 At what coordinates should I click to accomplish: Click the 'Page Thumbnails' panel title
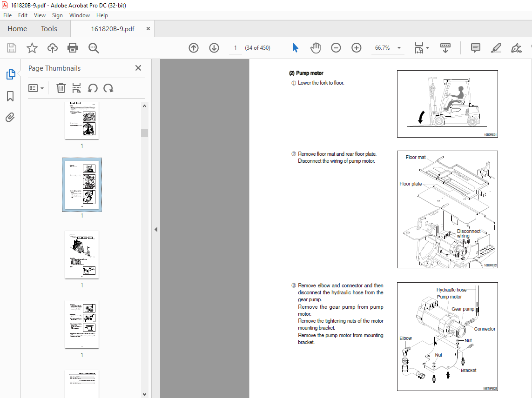[54, 68]
